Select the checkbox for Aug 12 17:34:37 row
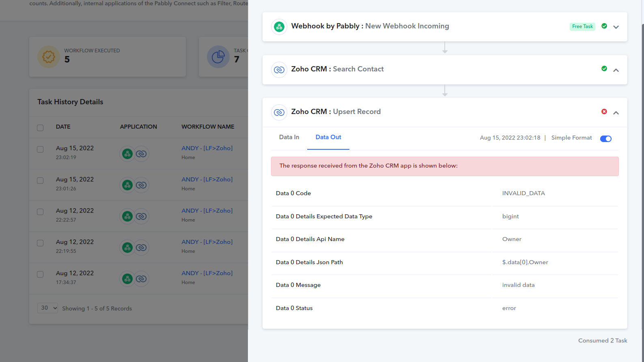This screenshot has height=362, width=644. (x=40, y=274)
